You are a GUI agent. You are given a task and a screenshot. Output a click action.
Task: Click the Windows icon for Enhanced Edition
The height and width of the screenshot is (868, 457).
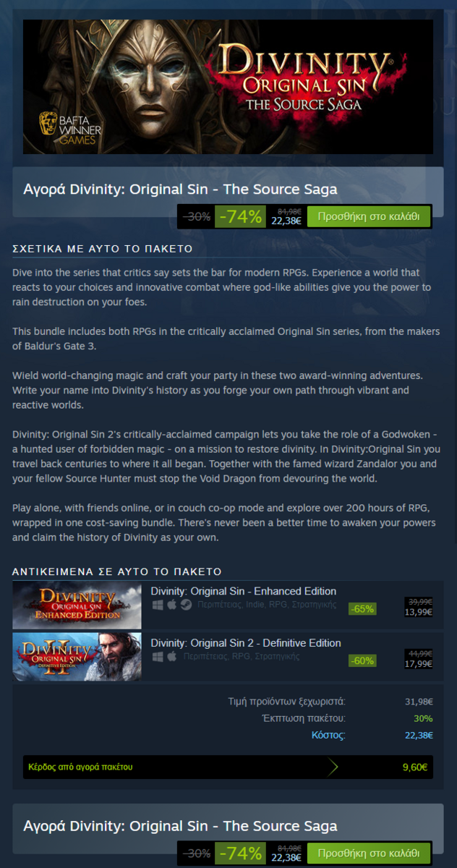tap(158, 605)
